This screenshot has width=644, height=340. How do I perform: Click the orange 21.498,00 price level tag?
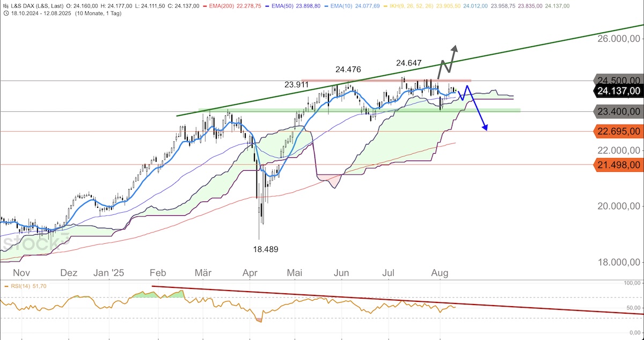point(619,166)
